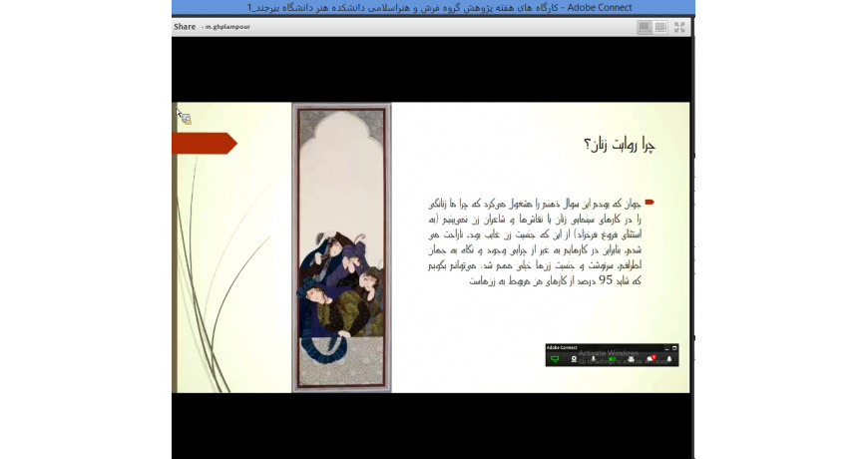Click presenter name m.ghplampour in Share header
The width and height of the screenshot is (868, 459).
(x=227, y=27)
